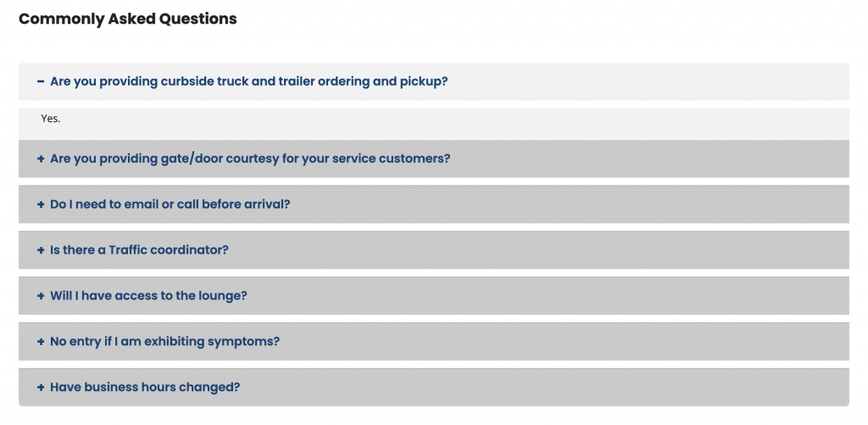
Task: Click the plus icon beside business hours question
Action: (x=41, y=388)
